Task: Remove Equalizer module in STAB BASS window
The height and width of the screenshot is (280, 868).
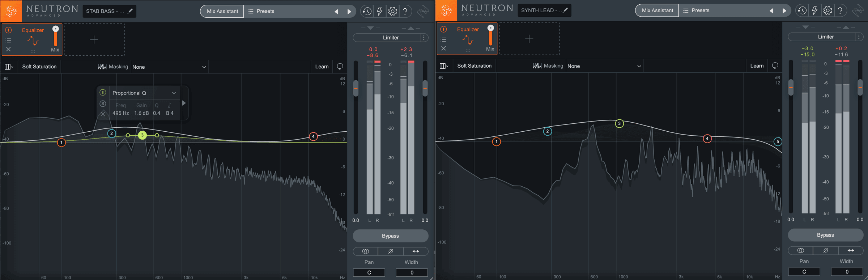Action: point(9,49)
